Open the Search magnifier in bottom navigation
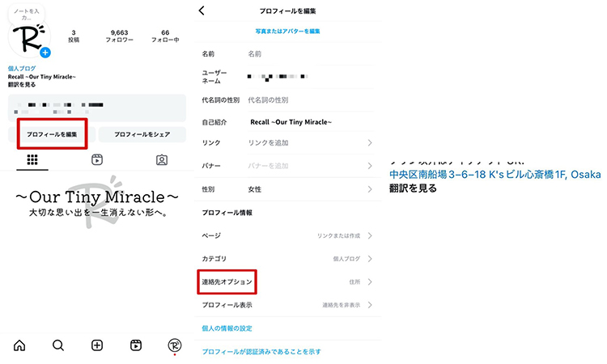 [x=58, y=345]
